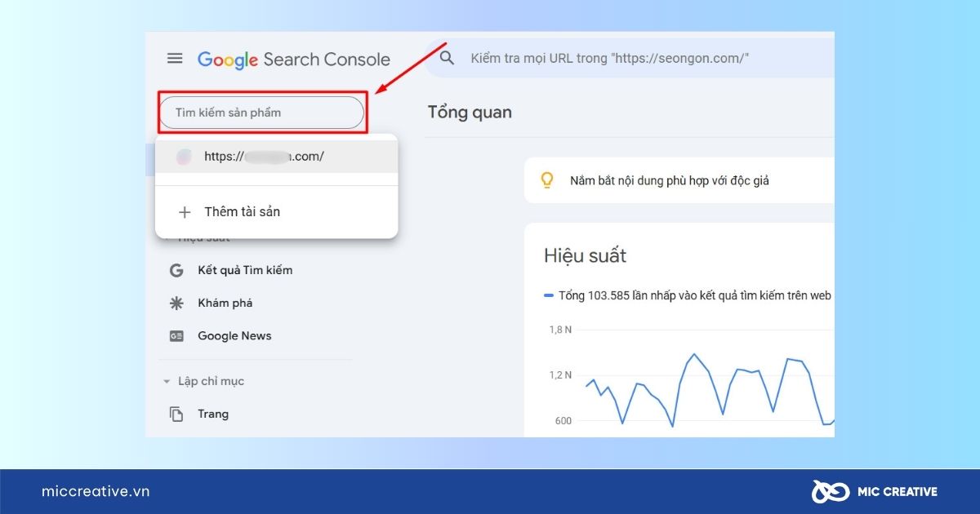Focus the URL inspection search bar
The height and width of the screenshot is (514, 980).
click(621, 59)
